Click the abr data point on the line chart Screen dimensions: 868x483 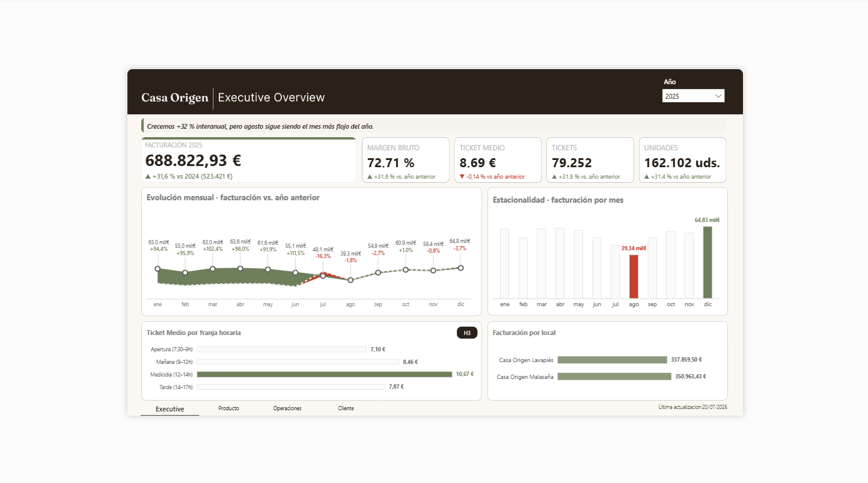pos(240,268)
